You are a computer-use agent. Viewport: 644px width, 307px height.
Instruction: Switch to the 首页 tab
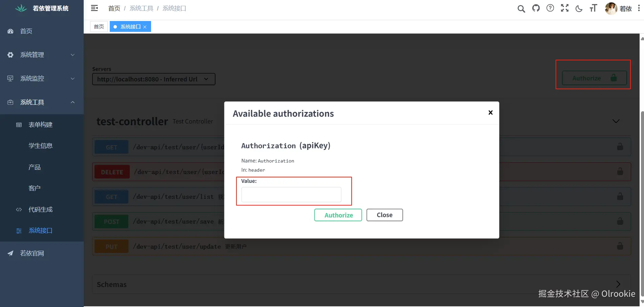pyautogui.click(x=99, y=26)
